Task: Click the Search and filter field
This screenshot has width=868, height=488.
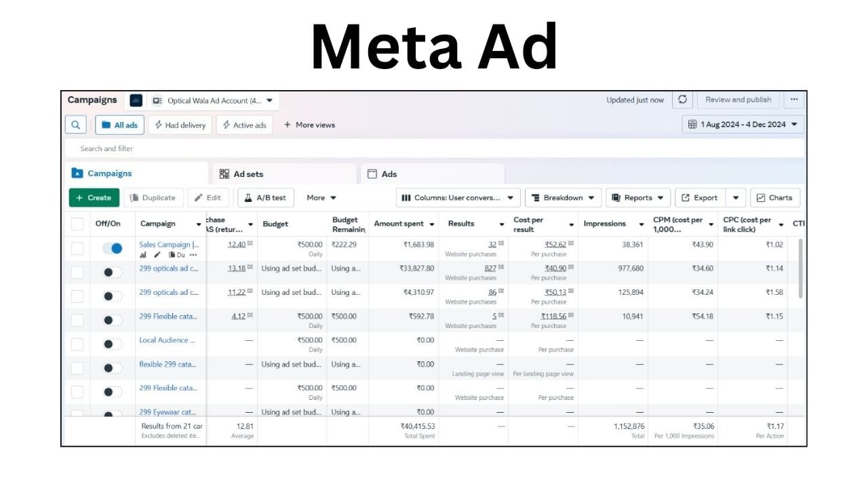Action: pos(434,148)
